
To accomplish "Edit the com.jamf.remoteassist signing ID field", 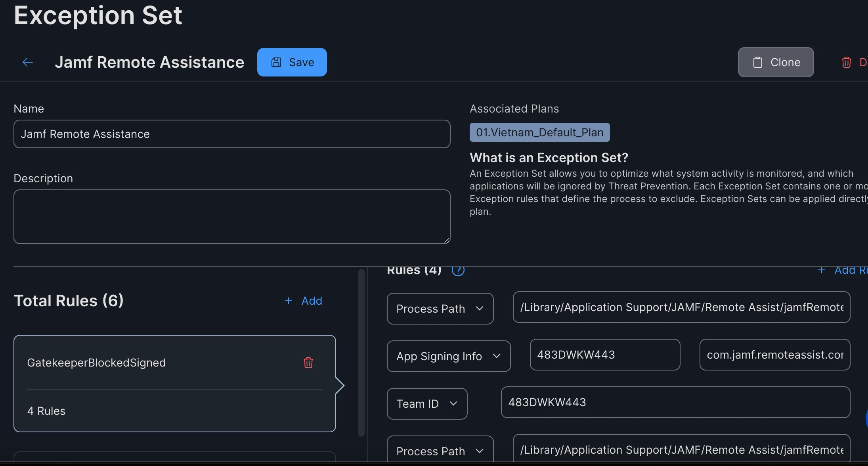I will 774,355.
